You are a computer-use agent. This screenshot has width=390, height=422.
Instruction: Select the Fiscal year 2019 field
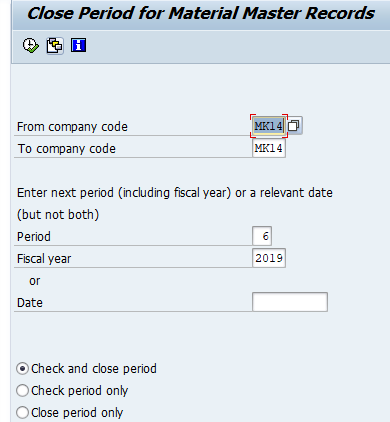point(269,258)
